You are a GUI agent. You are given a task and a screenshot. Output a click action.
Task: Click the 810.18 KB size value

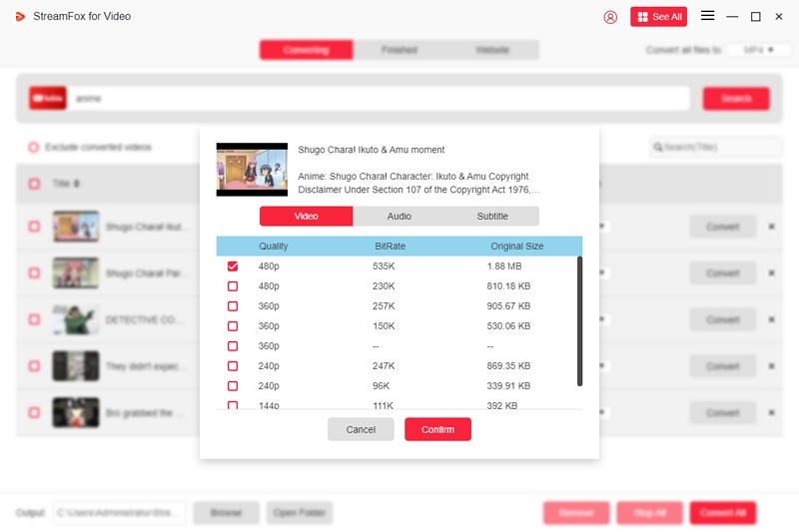click(x=508, y=286)
